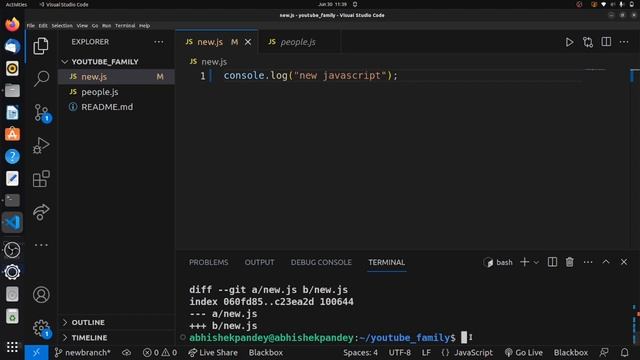Change file encoding UTF-8
This screenshot has height=360, width=640.
click(x=400, y=353)
